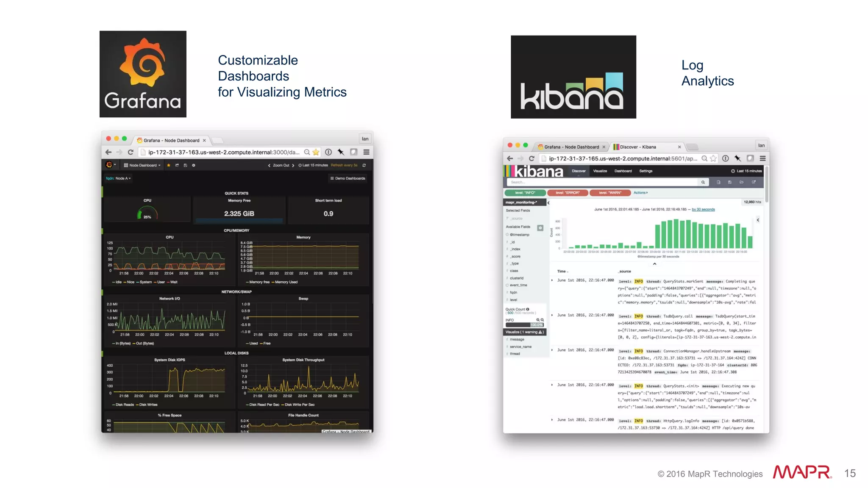Open Kibana Last 15 minutes time picker
This screenshot has height=488, width=868.
[x=746, y=171]
